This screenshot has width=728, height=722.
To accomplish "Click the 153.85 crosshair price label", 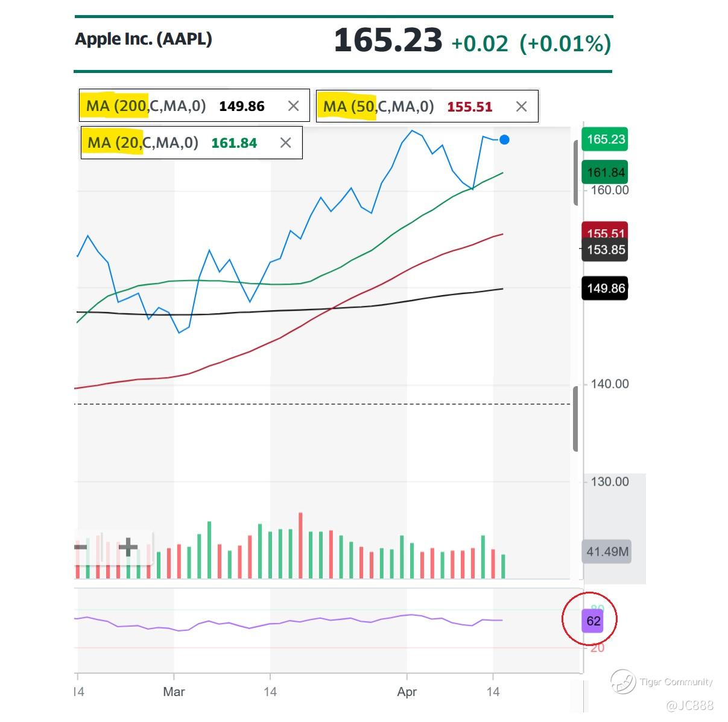I will pyautogui.click(x=606, y=250).
